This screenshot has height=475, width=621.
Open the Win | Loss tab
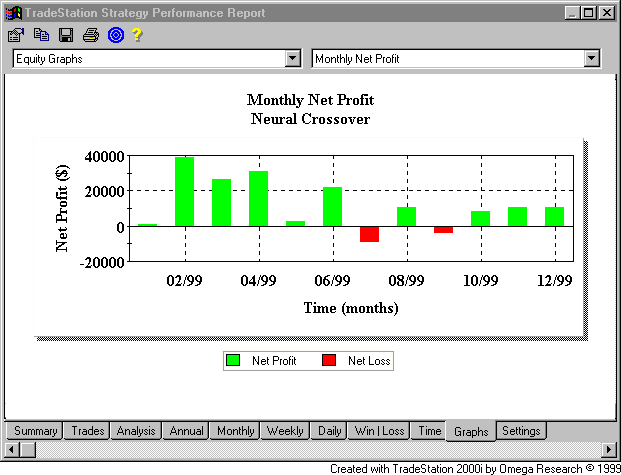(x=379, y=431)
